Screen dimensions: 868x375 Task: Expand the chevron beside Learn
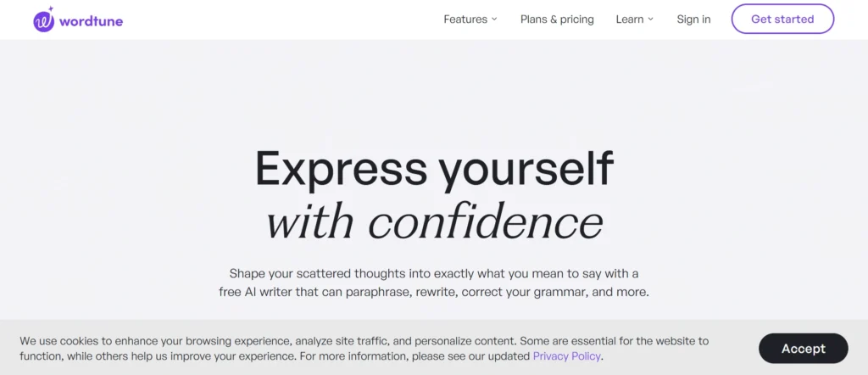tap(651, 20)
